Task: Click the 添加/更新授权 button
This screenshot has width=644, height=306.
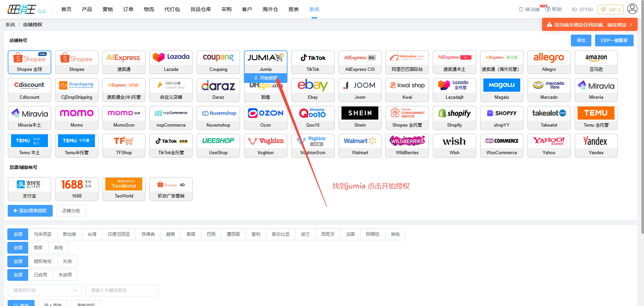Action: click(x=30, y=211)
